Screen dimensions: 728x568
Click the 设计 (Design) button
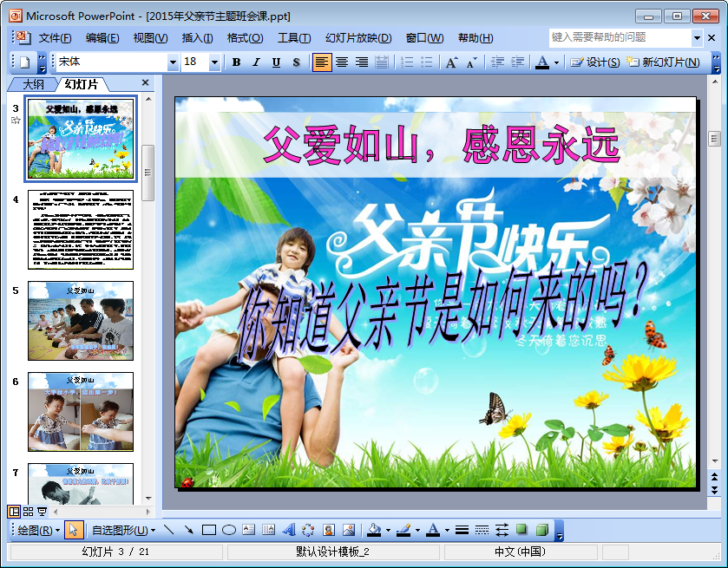click(x=595, y=62)
